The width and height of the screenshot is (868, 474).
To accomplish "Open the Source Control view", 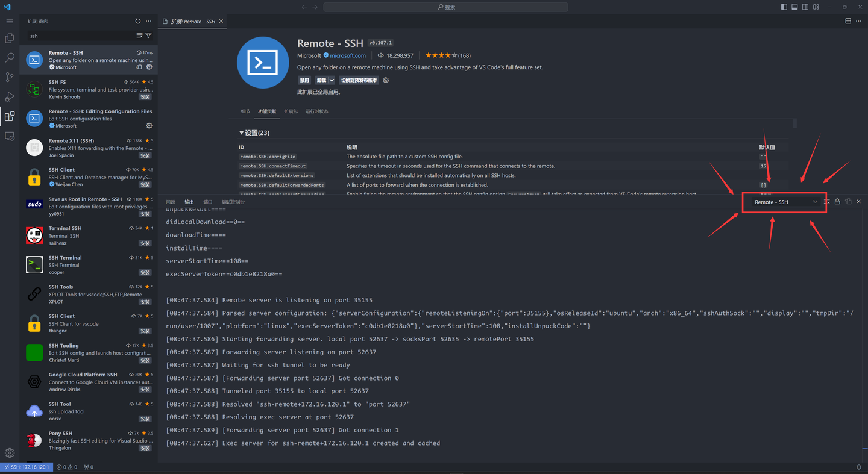I will point(9,77).
